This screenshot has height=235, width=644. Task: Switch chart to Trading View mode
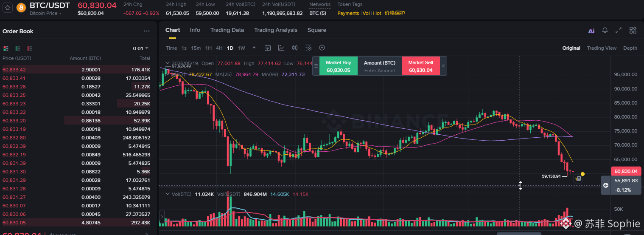point(602,48)
